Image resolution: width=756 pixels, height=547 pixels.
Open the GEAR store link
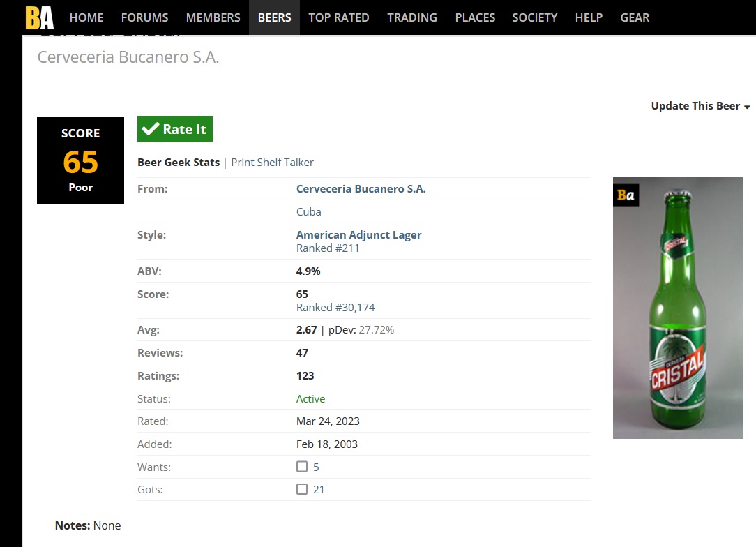tap(635, 17)
